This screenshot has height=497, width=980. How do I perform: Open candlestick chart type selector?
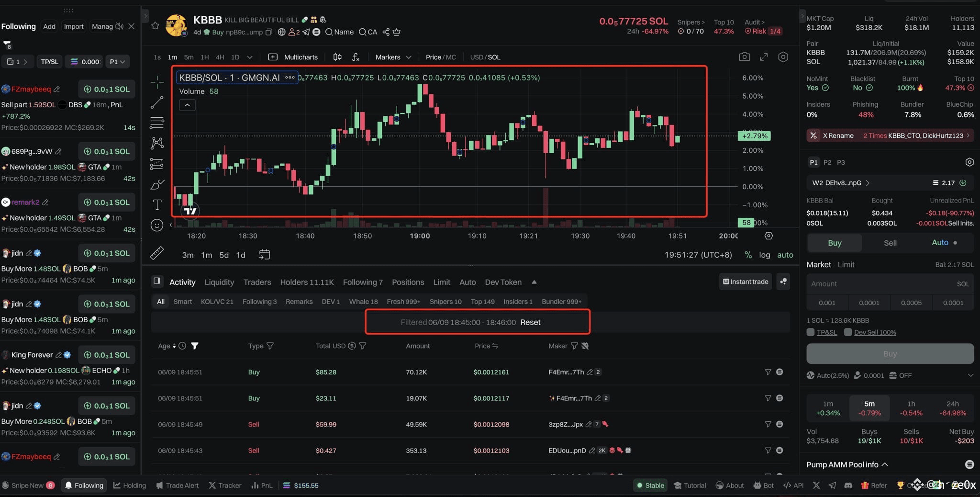click(337, 57)
